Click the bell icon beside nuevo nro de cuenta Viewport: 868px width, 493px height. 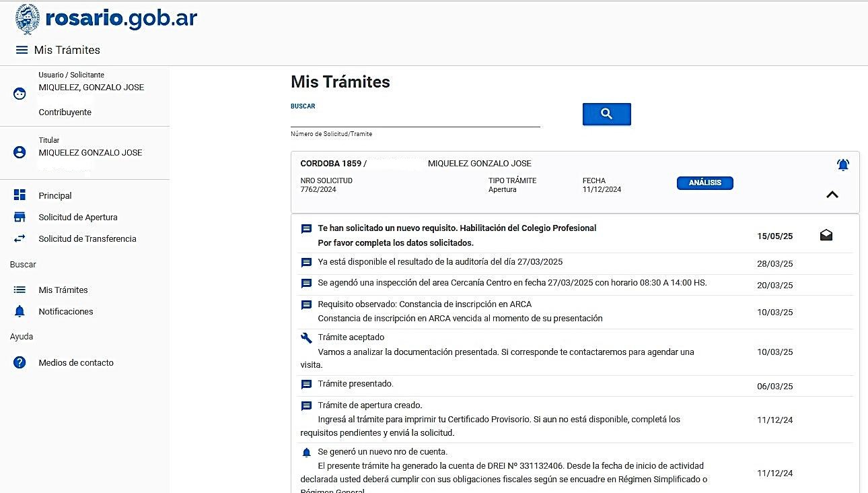306,453
